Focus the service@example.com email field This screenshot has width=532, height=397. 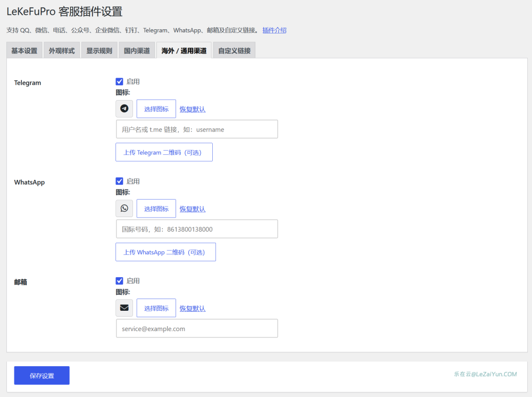point(197,328)
